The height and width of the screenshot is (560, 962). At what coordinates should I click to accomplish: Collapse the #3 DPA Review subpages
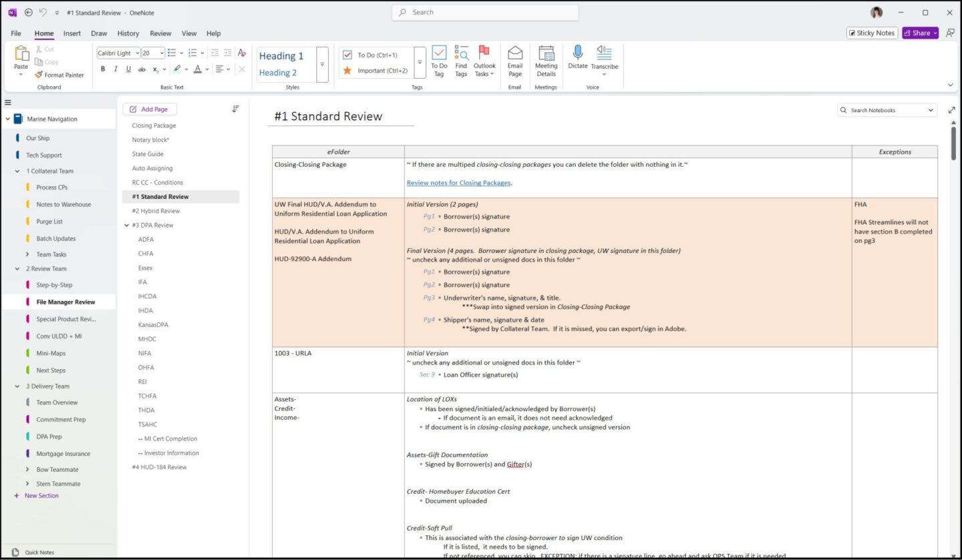tap(127, 226)
